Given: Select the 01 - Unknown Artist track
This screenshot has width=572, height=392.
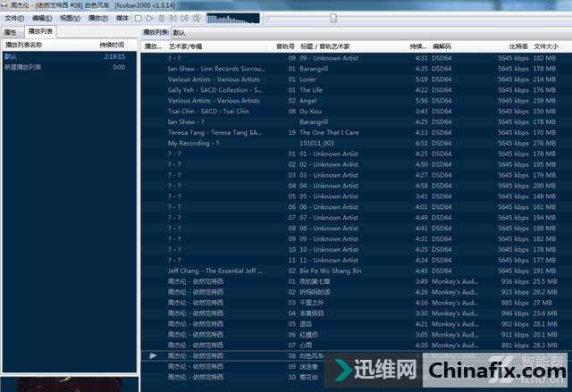Looking at the screenshot, I should tap(356, 154).
